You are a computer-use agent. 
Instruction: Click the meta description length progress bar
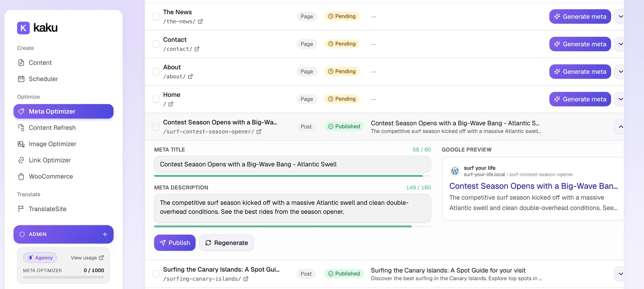click(x=293, y=227)
